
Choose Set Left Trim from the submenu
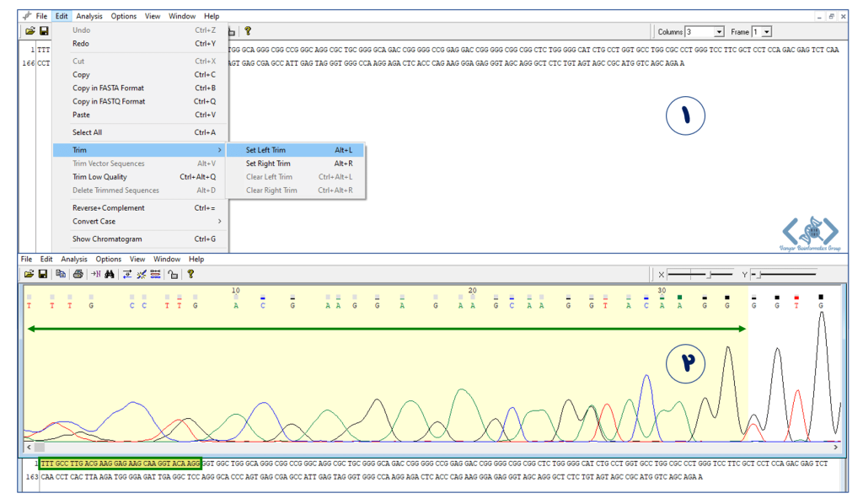tap(296, 150)
